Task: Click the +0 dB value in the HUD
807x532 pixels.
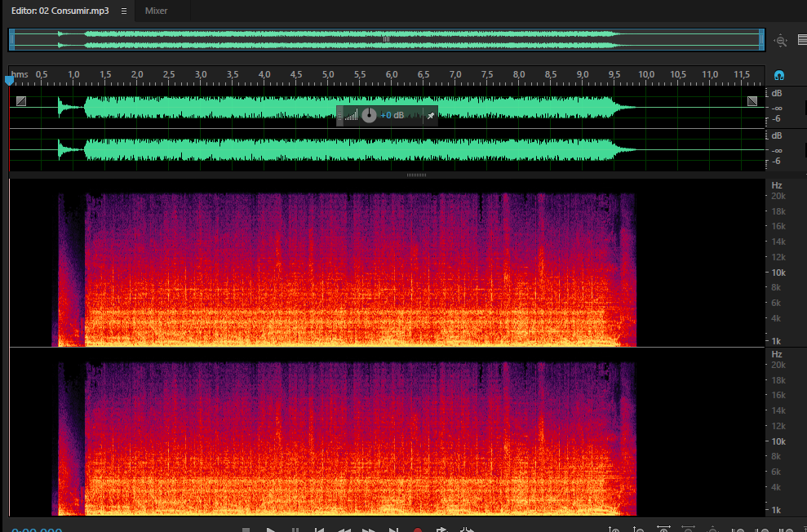Action: coord(392,115)
